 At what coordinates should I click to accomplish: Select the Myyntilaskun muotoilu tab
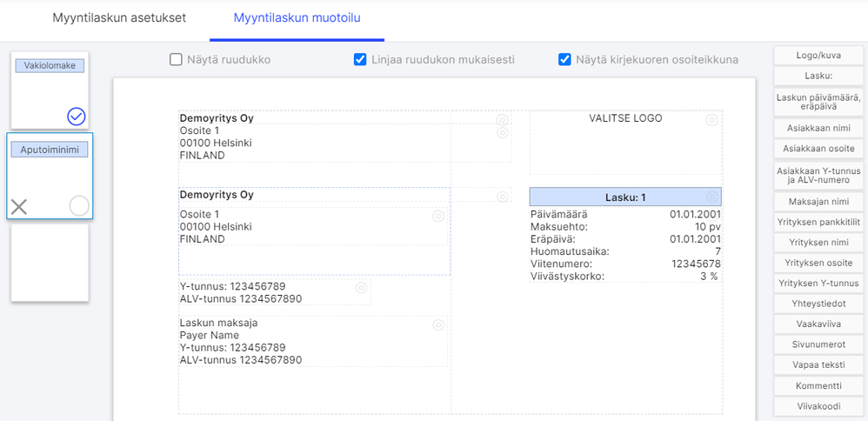click(x=297, y=17)
